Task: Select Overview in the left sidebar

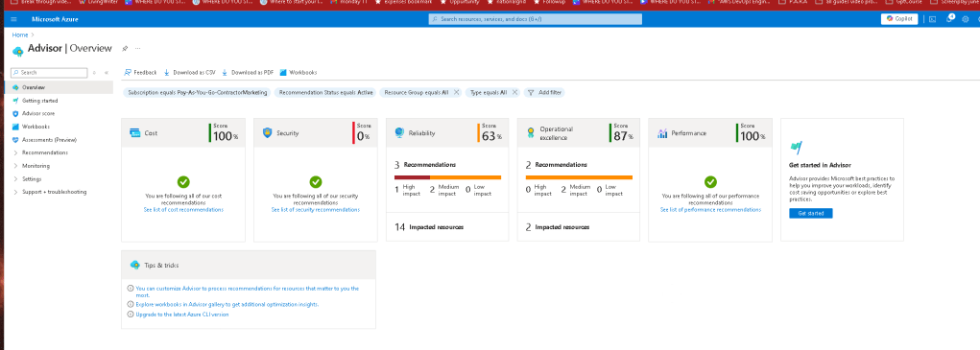Action: [x=60, y=87]
